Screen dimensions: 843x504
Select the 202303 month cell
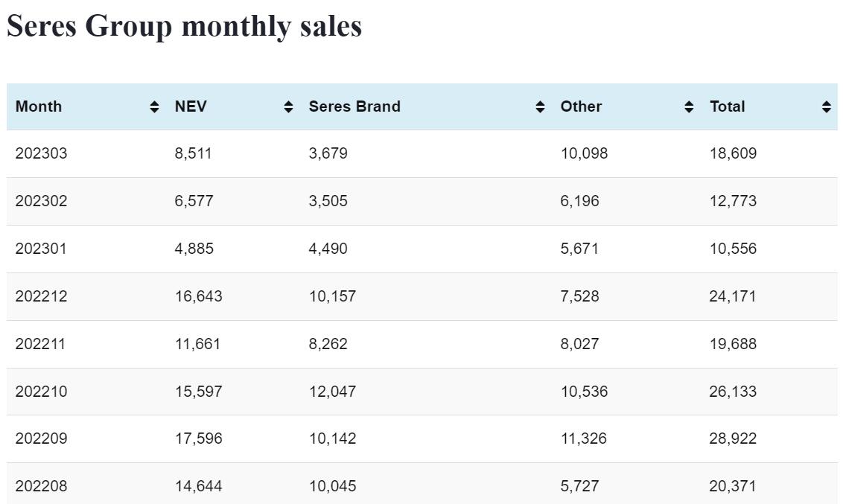coord(41,153)
